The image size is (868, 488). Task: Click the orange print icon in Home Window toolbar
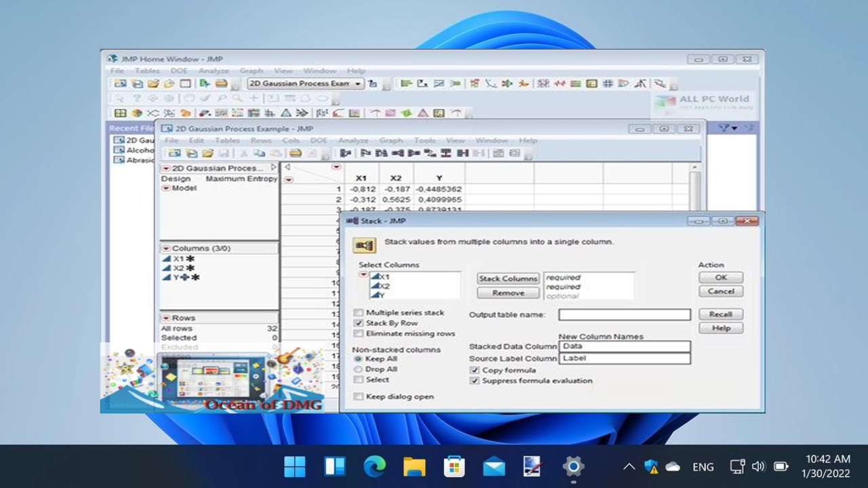click(221, 83)
